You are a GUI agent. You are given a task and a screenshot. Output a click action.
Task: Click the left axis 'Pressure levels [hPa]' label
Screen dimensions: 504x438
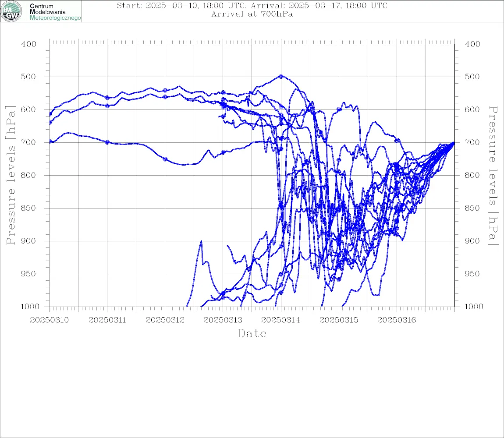pos(11,175)
